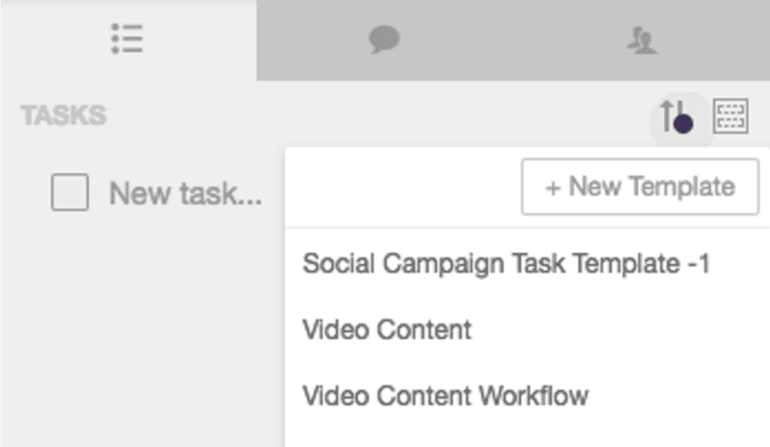Click the bulleted list icon
This screenshot has height=447, width=770.
(x=127, y=40)
